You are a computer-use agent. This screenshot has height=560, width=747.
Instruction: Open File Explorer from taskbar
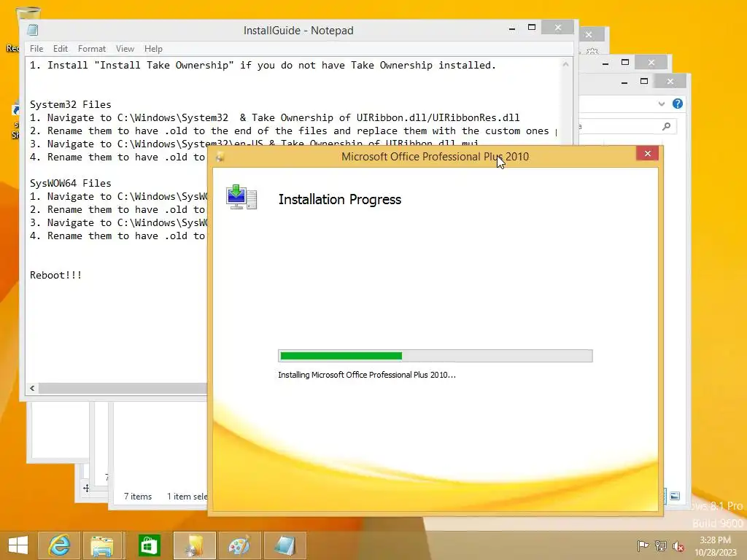[x=102, y=545]
